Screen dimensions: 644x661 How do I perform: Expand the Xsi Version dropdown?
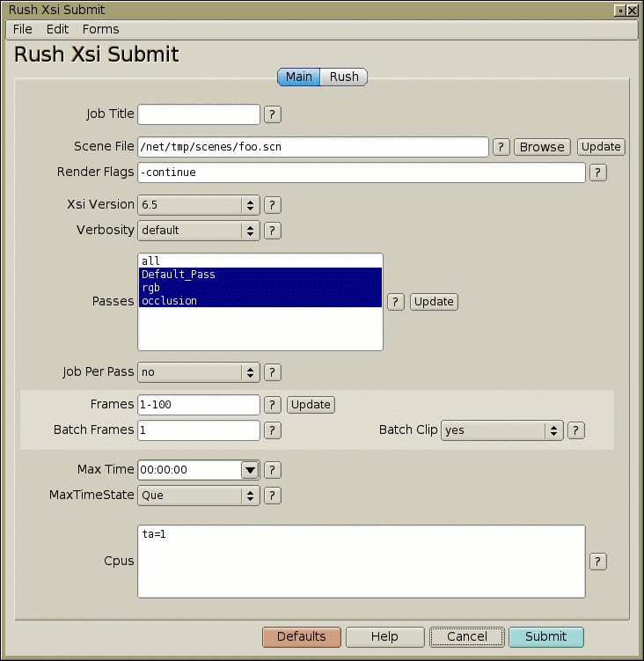pos(199,205)
